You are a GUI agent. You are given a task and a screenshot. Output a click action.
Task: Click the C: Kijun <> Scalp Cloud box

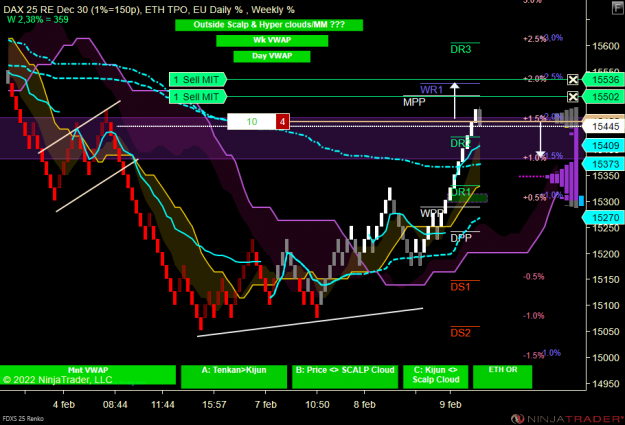(436, 376)
